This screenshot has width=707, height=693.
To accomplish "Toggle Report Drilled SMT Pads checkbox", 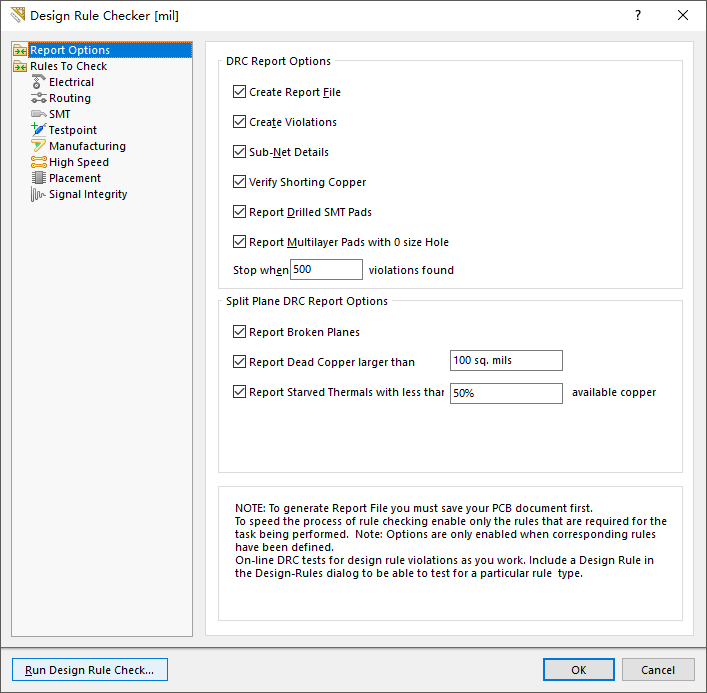I will coord(239,211).
